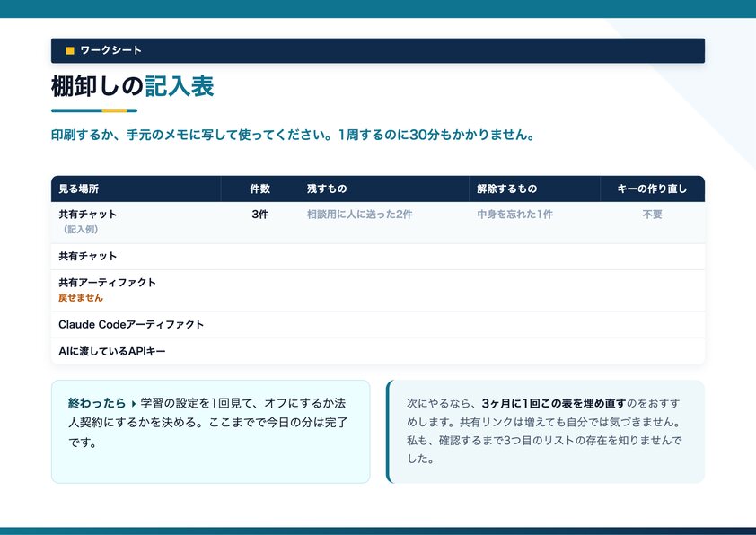Screen dimensions: 756x535
Task: Click the 残すもの column header
Action: (327, 189)
